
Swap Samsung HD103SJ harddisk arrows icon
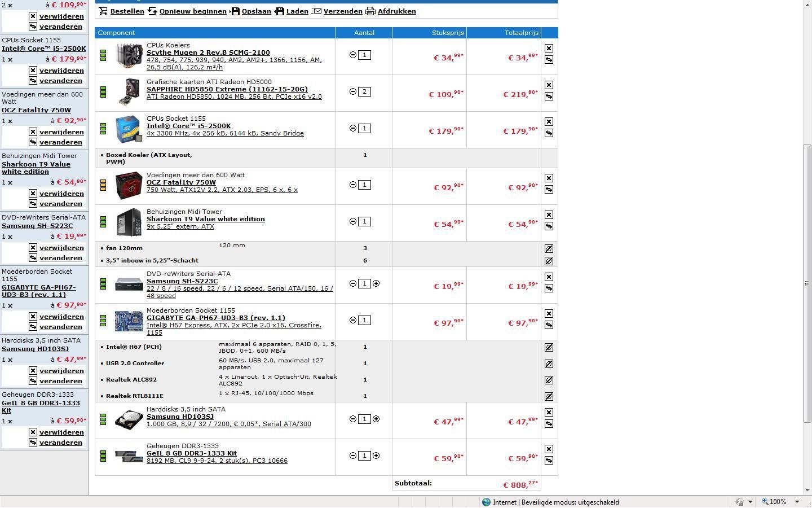549,424
